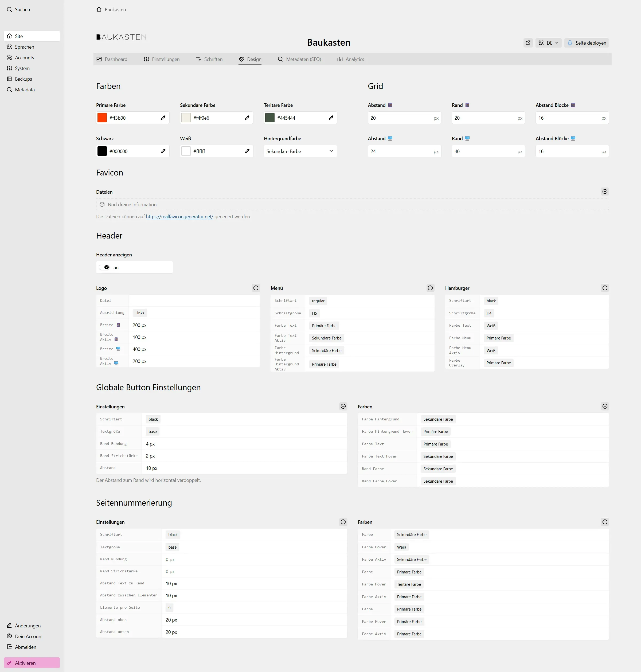Viewport: 641px width, 672px height.
Task: Click eyedropper icon for Weiß color
Action: pyautogui.click(x=247, y=151)
